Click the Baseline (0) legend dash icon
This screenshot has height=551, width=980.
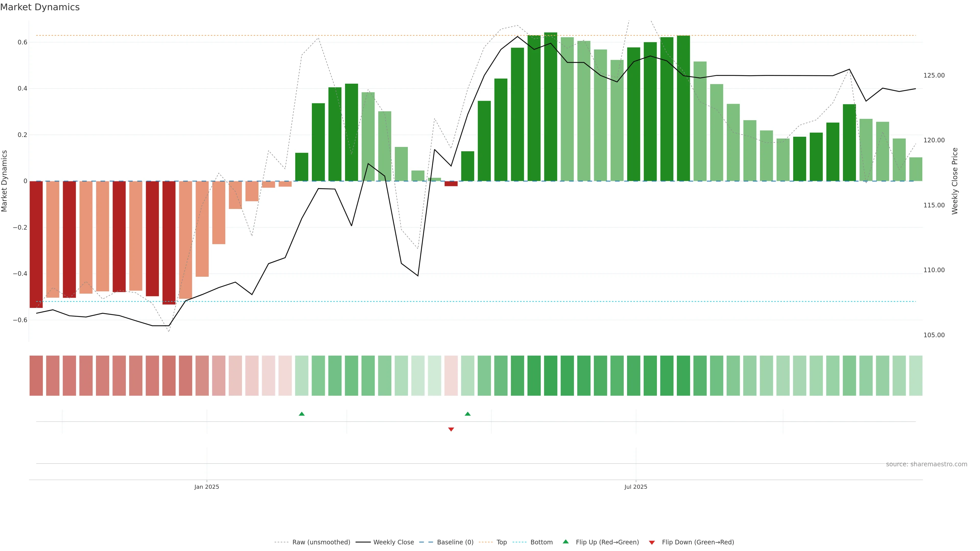[x=426, y=542]
